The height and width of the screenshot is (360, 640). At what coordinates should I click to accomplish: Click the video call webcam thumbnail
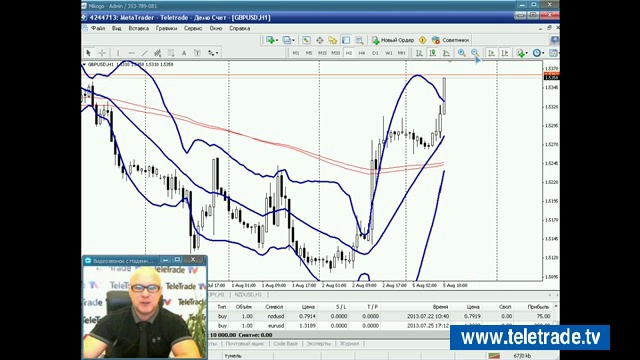pyautogui.click(x=145, y=311)
